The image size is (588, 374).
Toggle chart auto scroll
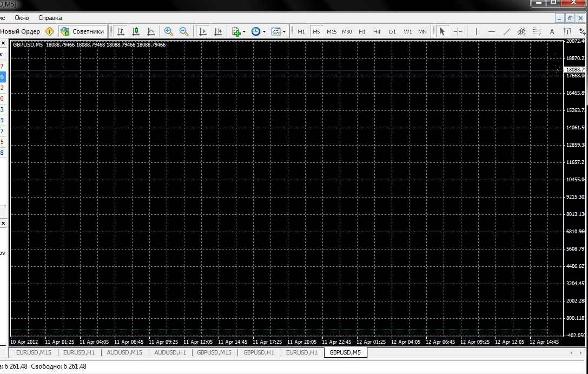click(x=203, y=31)
